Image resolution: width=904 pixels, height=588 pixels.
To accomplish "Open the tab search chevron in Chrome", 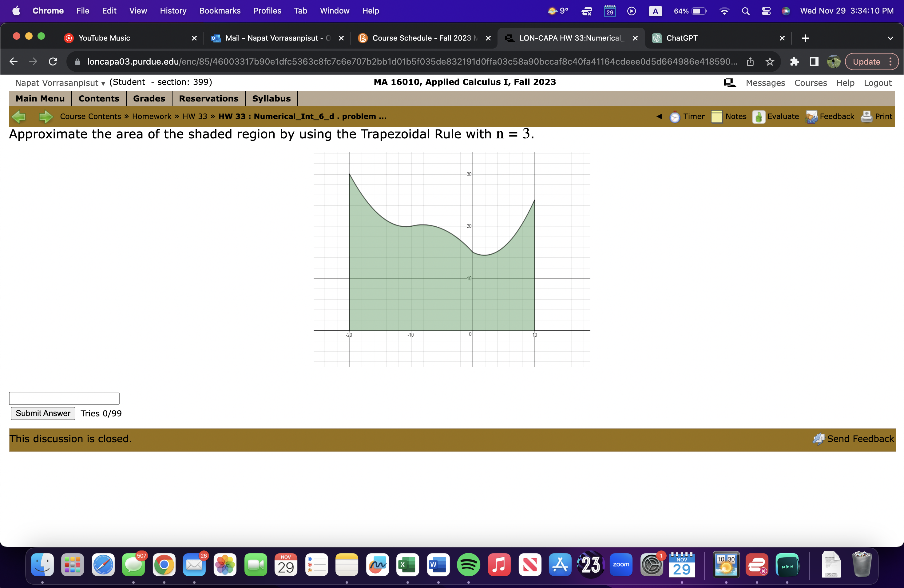I will pos(891,38).
